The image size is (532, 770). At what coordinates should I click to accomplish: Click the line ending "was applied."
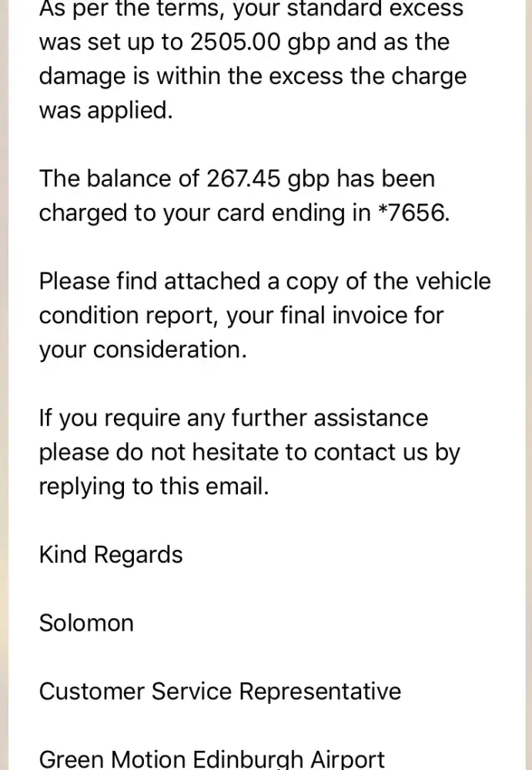[x=106, y=110]
